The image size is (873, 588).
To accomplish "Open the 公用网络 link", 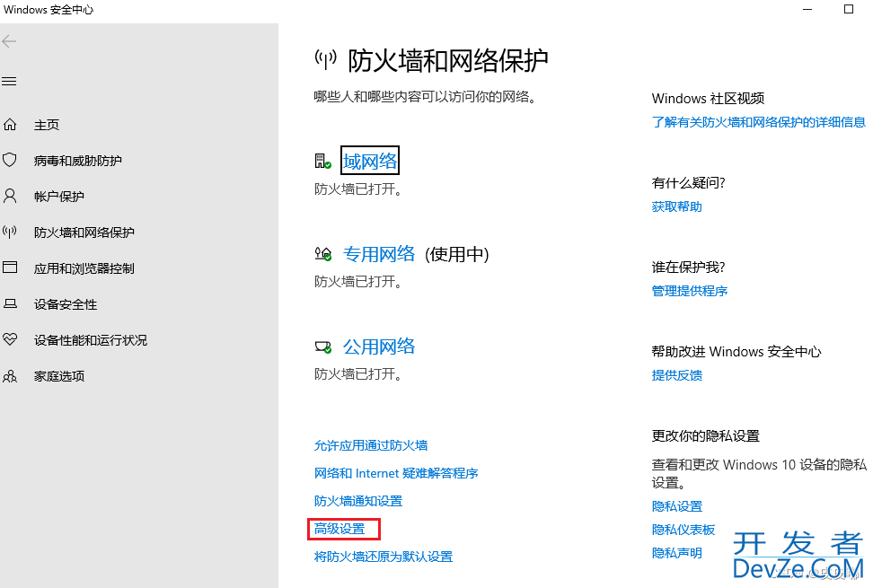I will click(x=379, y=347).
